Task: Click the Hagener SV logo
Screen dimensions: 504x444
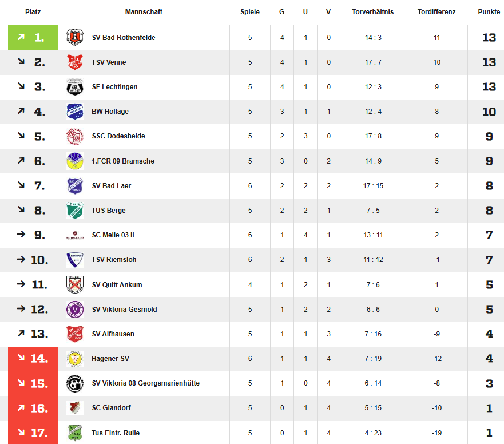Action: (x=75, y=359)
